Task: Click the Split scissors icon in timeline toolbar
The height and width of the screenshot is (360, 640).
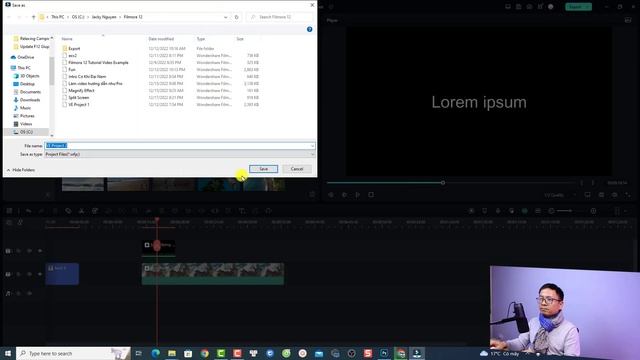Action: click(82, 211)
